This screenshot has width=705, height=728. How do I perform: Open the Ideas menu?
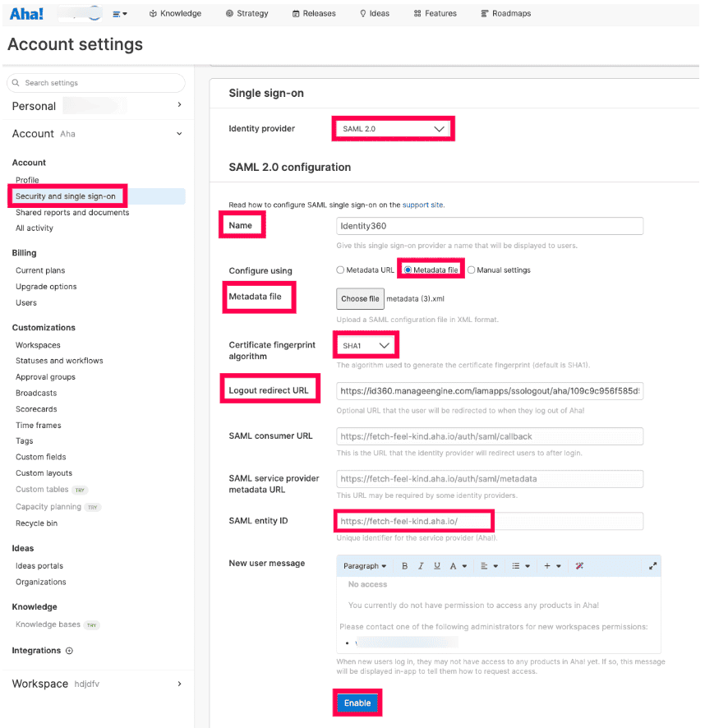click(x=375, y=13)
